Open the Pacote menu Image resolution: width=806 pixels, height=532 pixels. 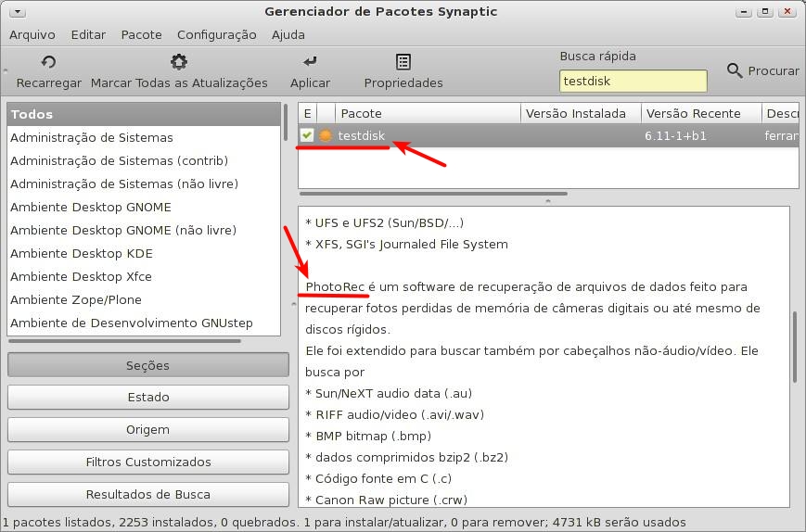click(141, 35)
